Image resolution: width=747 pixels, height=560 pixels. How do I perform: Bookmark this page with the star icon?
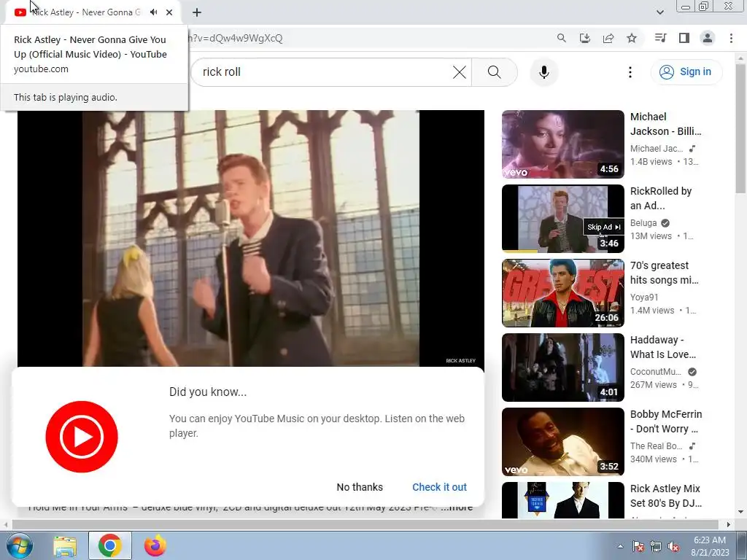click(632, 38)
